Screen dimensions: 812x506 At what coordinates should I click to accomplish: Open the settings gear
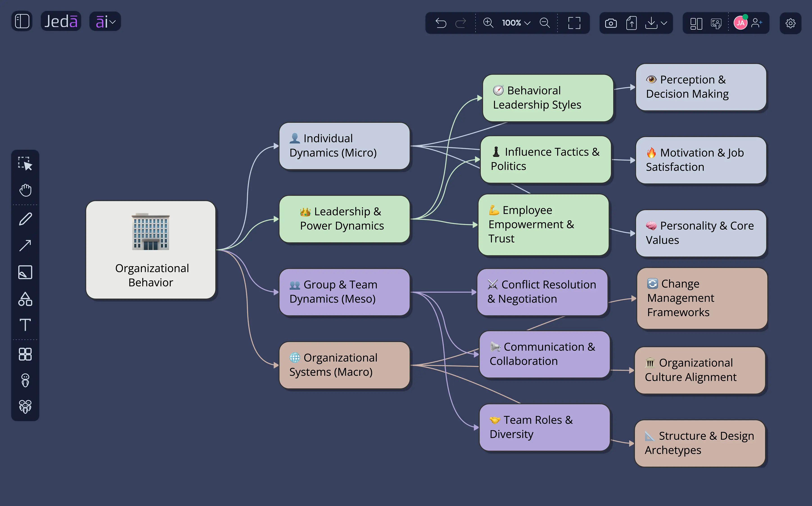790,23
